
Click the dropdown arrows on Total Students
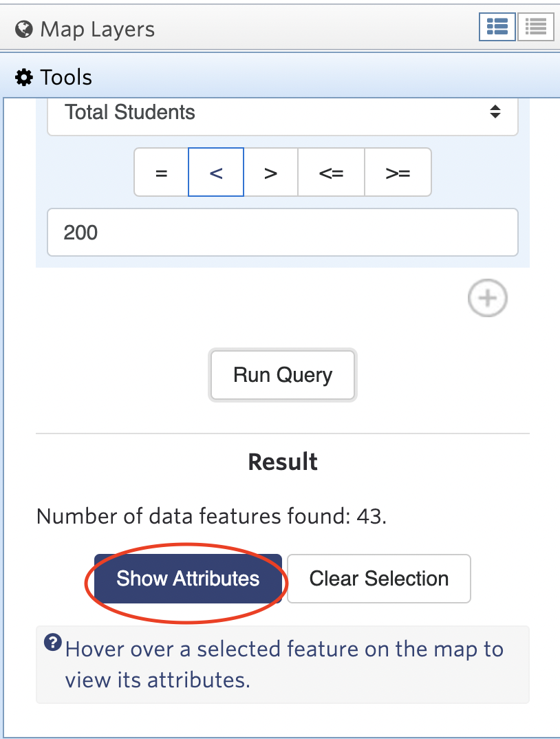coord(497,113)
